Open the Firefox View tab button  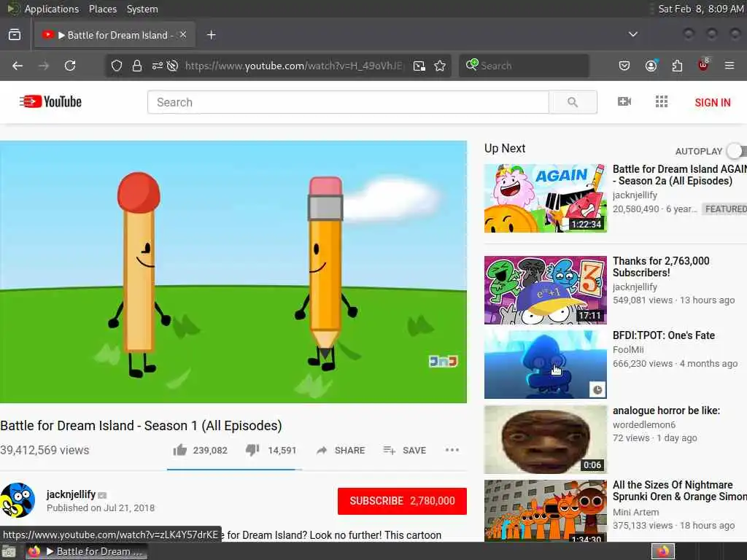15,35
